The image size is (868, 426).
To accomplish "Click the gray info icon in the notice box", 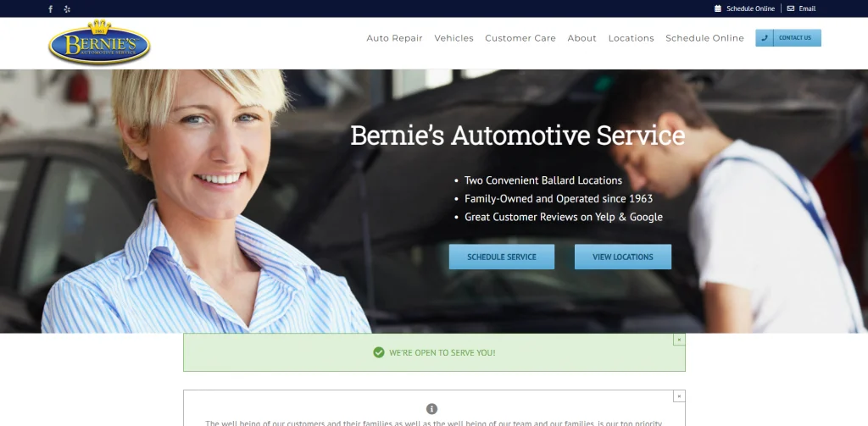I will tap(431, 409).
